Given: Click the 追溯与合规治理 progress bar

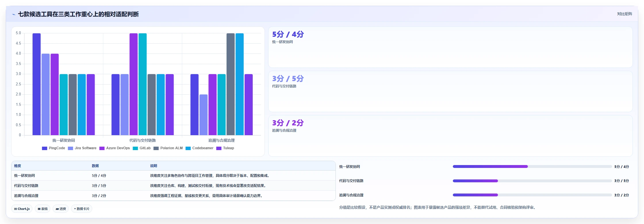Looking at the screenshot, I should point(532,195).
